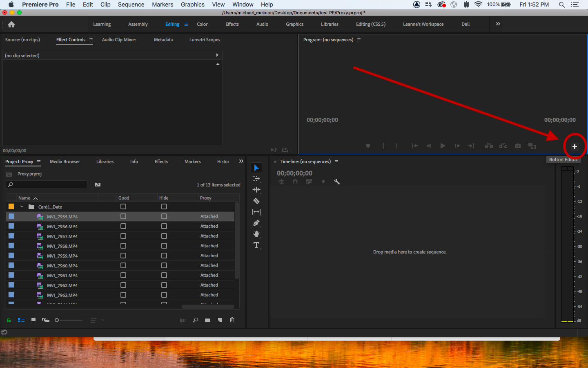The width and height of the screenshot is (588, 368).
Task: Check Hide box for MVI_7958.MP4
Action: pos(164,246)
